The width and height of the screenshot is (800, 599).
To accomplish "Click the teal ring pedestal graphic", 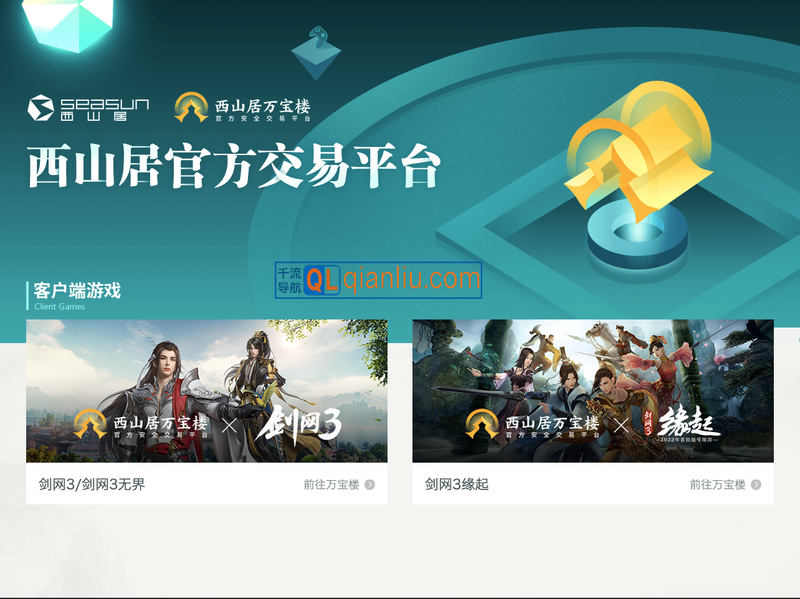I will 637,234.
